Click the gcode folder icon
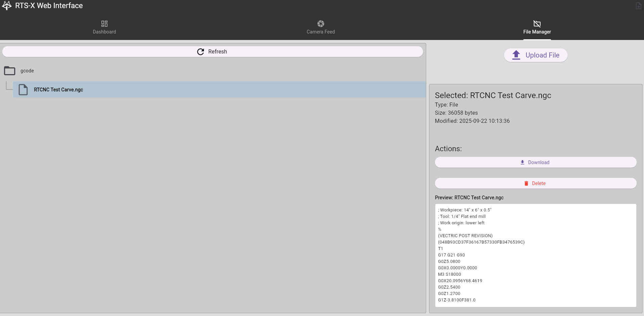Image resolution: width=644 pixels, height=316 pixels. point(10,71)
